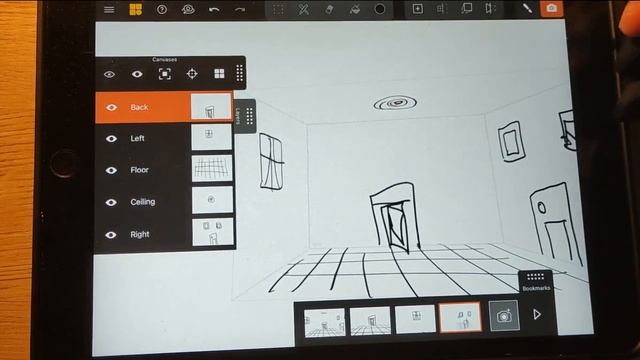
Task: Select the pencil and ruler drawing tool
Action: (303, 9)
